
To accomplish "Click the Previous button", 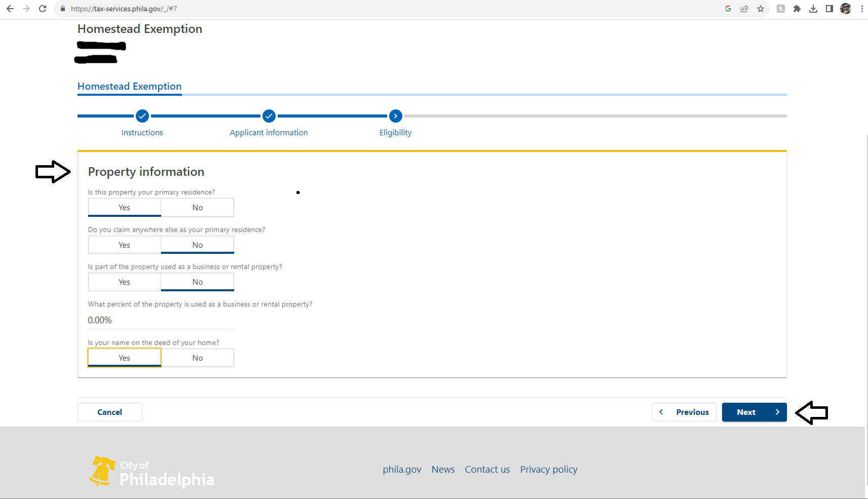I will (685, 412).
